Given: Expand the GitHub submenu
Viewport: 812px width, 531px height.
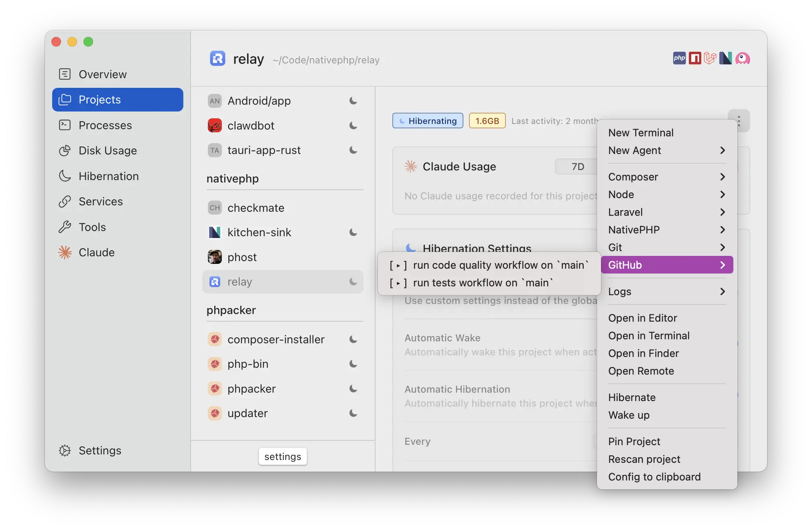Looking at the screenshot, I should 667,265.
